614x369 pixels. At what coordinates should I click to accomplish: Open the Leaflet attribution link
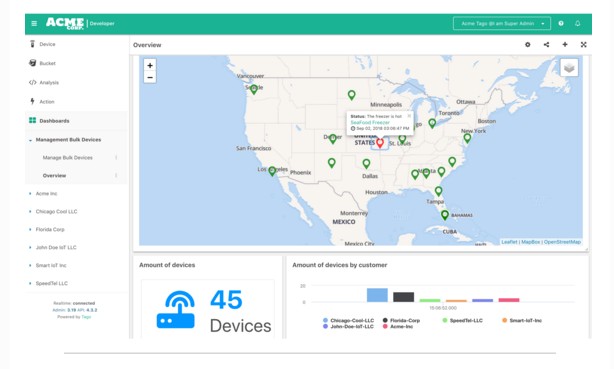click(509, 242)
